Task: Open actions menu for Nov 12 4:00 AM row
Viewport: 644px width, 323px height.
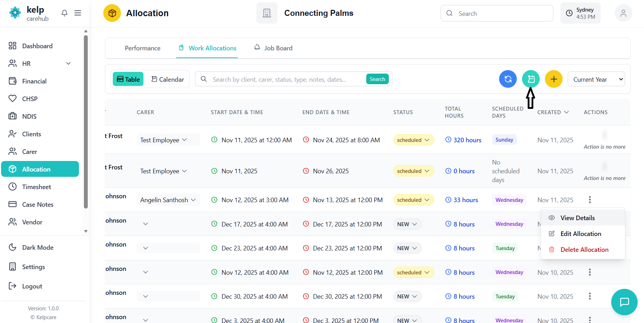Action: pyautogui.click(x=589, y=272)
